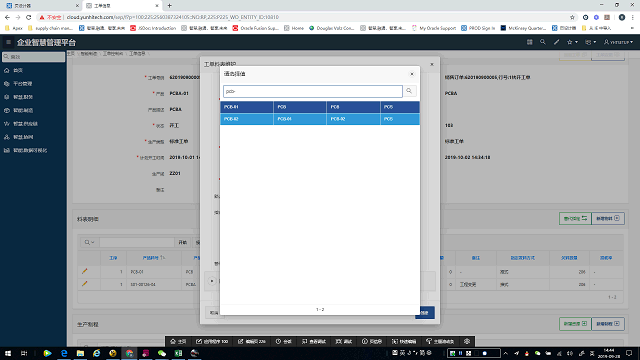The image size is (640, 360).
Task: Open Windows notification center
Action: coord(629,353)
